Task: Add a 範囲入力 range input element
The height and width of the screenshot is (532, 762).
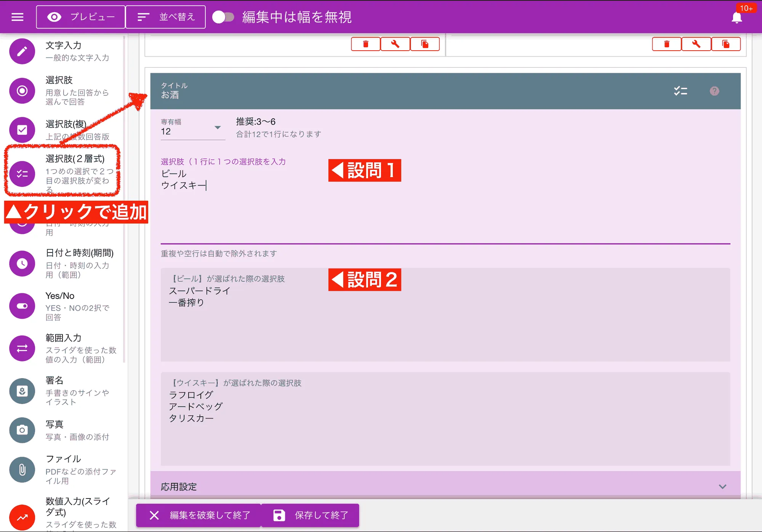Action: point(22,348)
